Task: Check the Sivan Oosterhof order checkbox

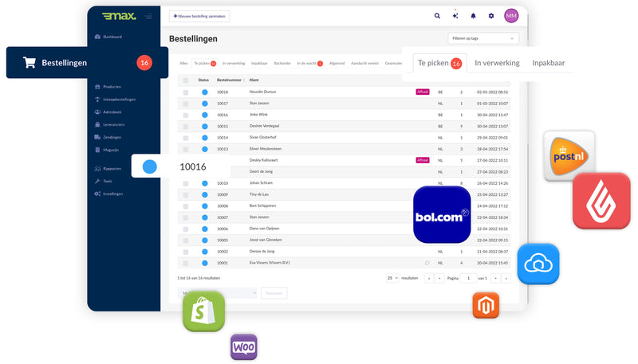Action: click(186, 138)
